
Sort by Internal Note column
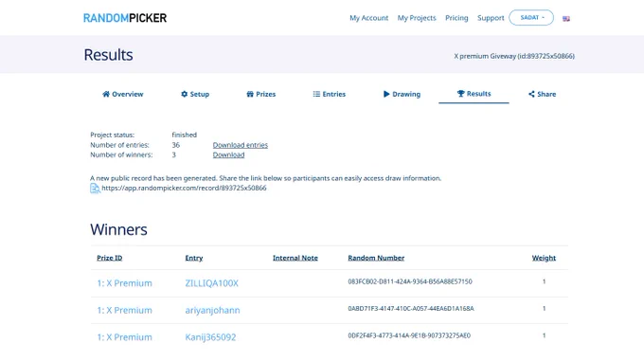[295, 258]
